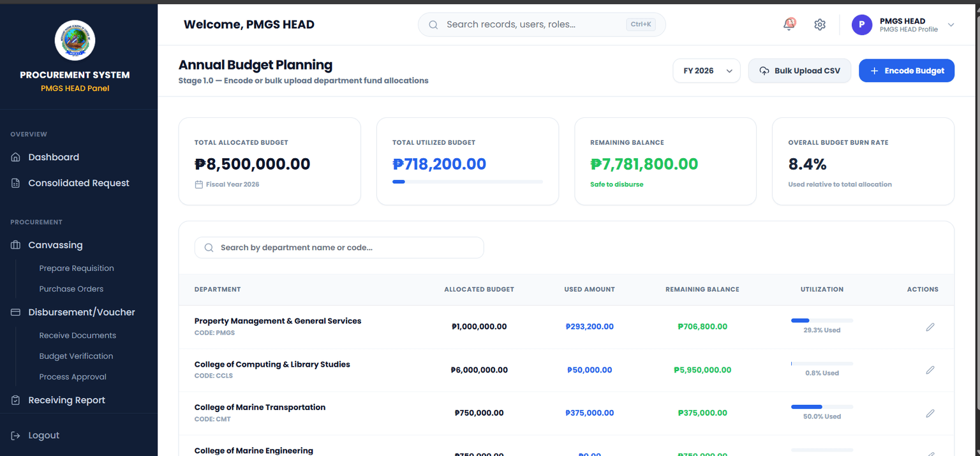Click the Canvassing briefcase icon
Viewport: 980px width, 456px height.
click(16, 245)
